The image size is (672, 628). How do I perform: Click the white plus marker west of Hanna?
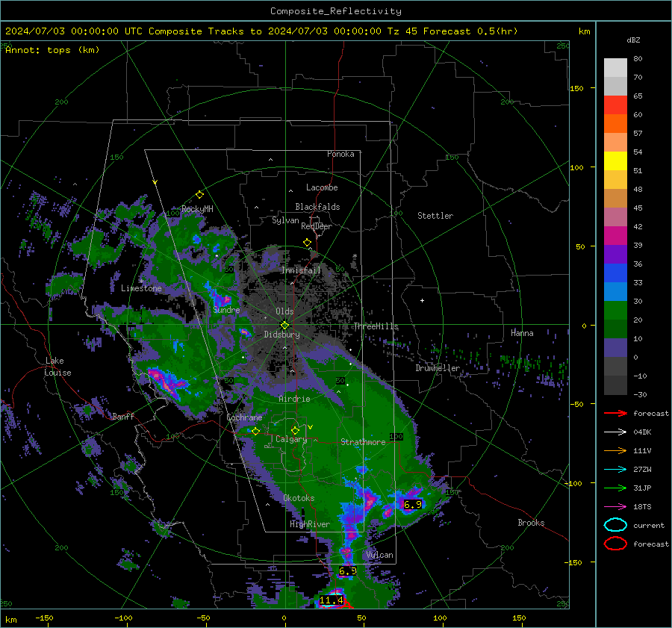point(422,300)
